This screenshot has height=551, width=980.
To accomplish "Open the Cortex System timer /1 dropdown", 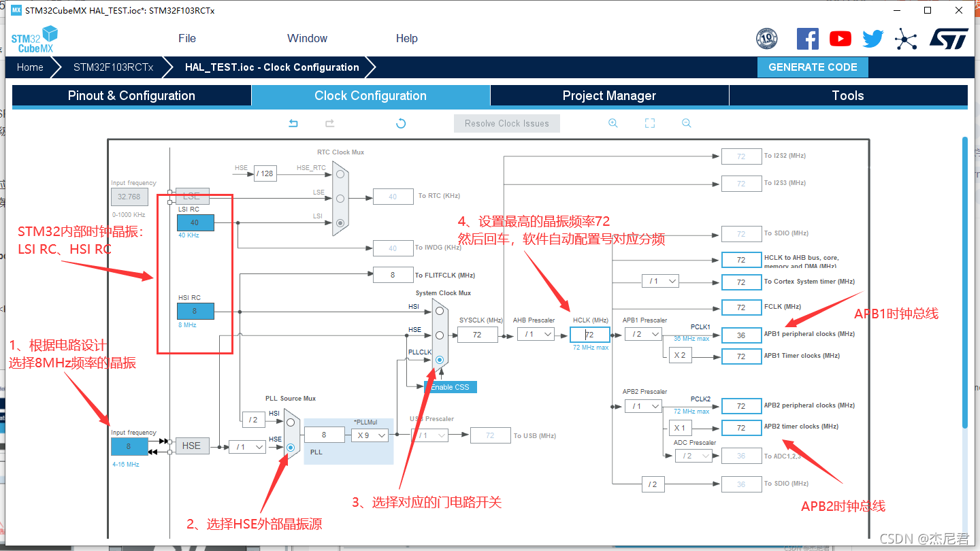I will point(660,281).
